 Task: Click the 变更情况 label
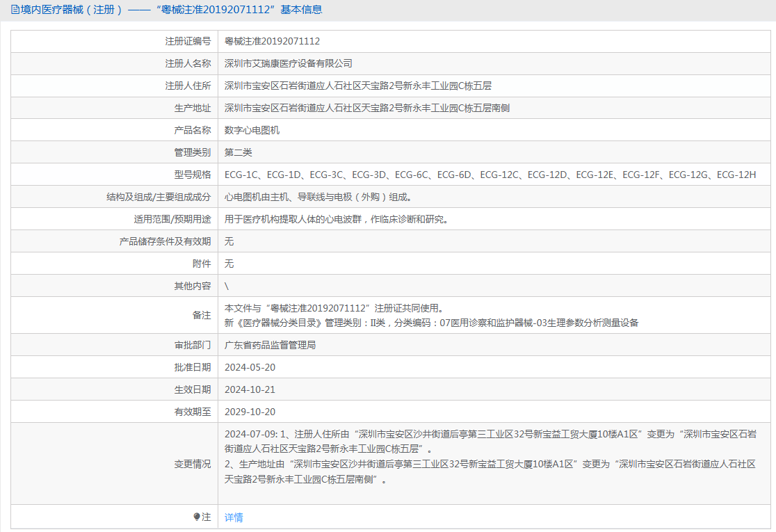click(x=193, y=465)
